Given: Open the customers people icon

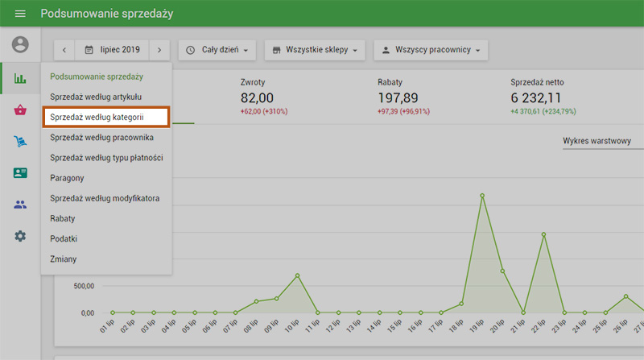Looking at the screenshot, I should (x=20, y=205).
